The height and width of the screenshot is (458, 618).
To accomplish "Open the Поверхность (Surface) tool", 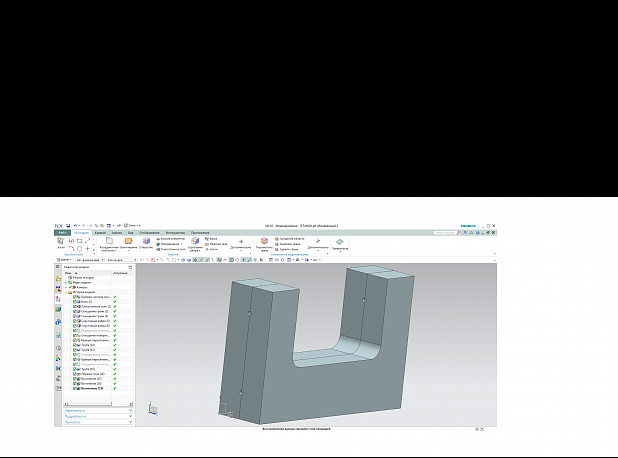I will click(340, 243).
